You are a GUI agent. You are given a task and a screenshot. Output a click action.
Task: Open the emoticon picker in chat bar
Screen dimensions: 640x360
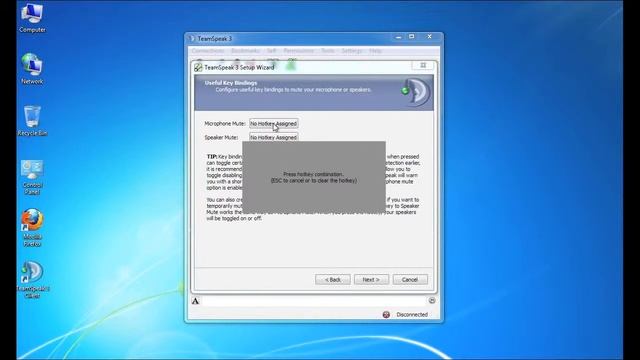432,300
